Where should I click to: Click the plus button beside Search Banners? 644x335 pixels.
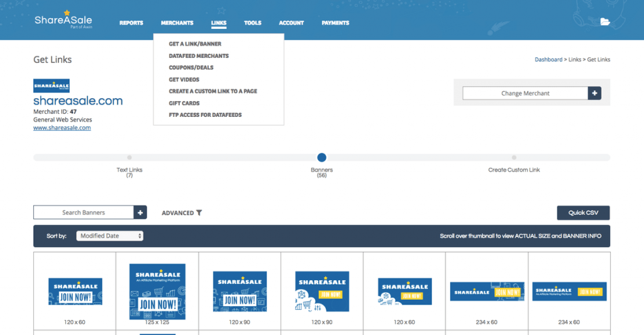click(x=140, y=212)
